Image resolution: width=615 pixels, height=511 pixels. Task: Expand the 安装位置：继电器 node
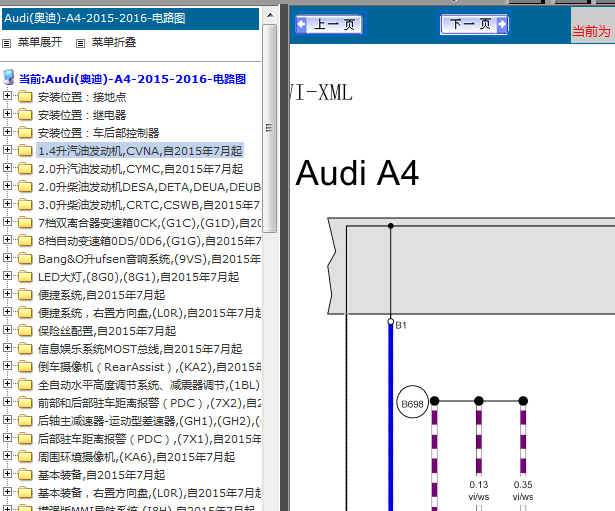point(7,114)
